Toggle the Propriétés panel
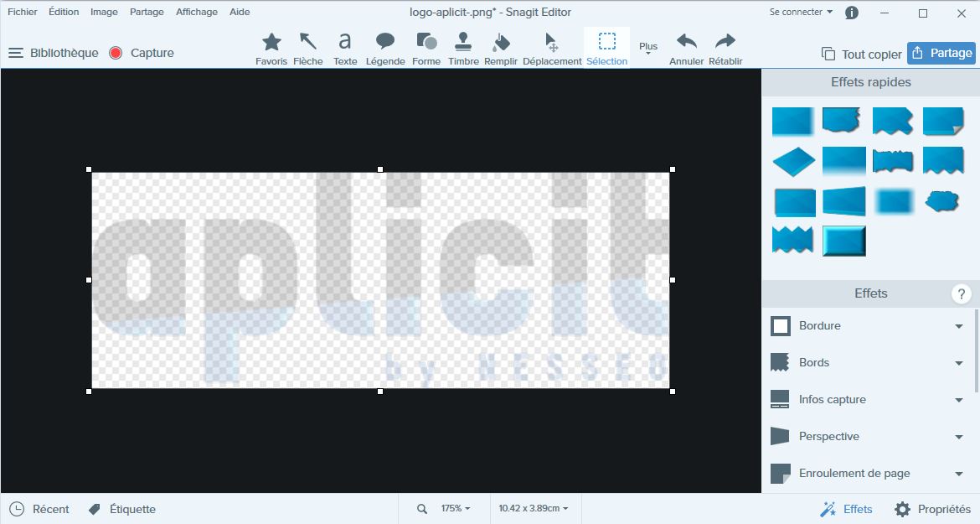This screenshot has height=524, width=980. point(932,509)
